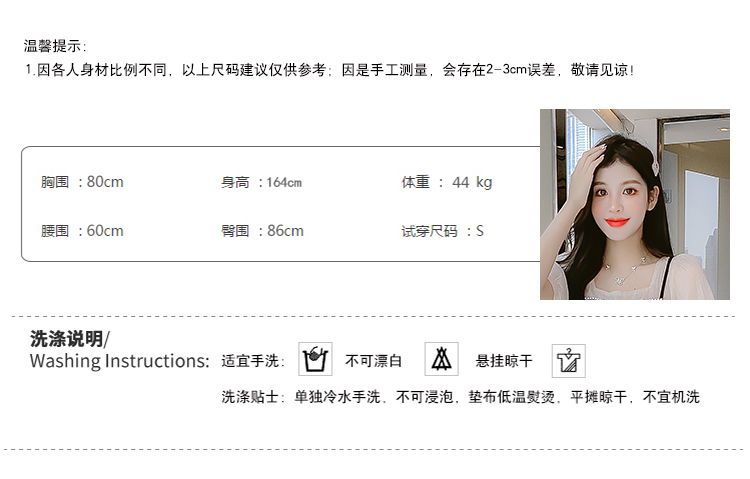Click the 单独冷水手洗 tip text

click(337, 397)
